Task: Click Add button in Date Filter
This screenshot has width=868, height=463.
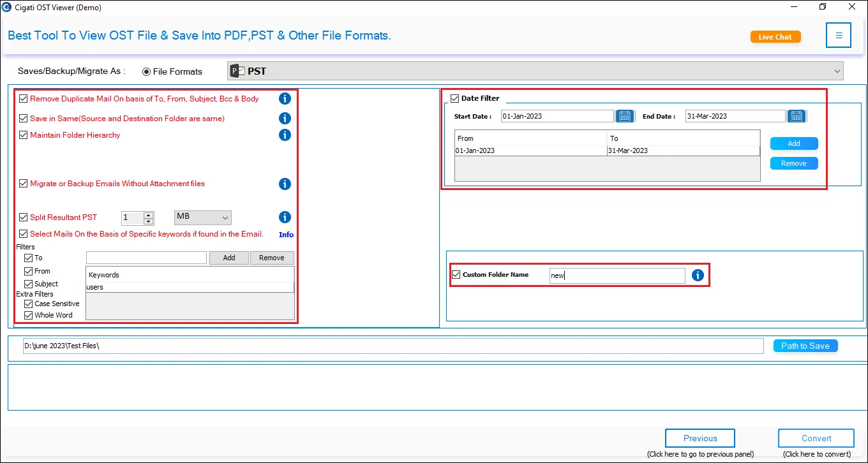Action: (794, 143)
